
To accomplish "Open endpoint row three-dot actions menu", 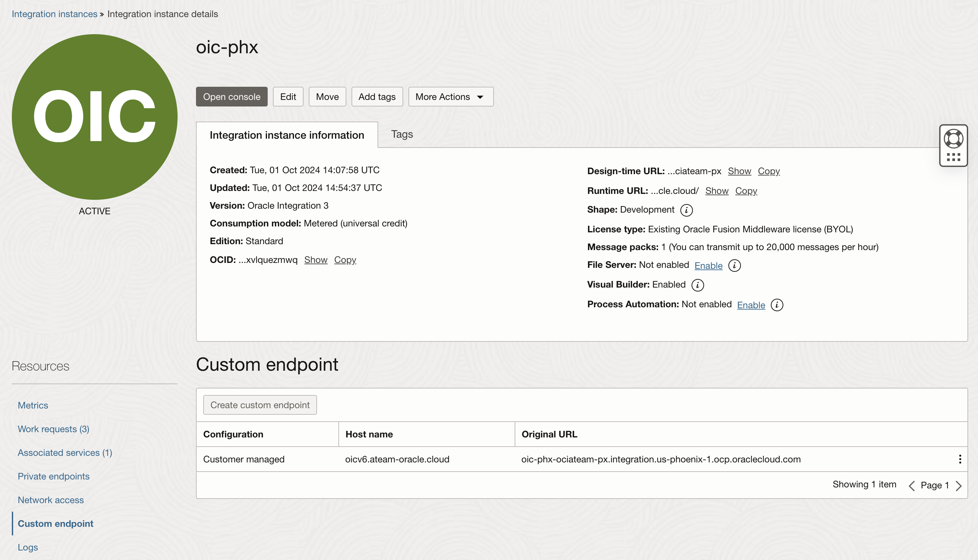I will [x=960, y=459].
